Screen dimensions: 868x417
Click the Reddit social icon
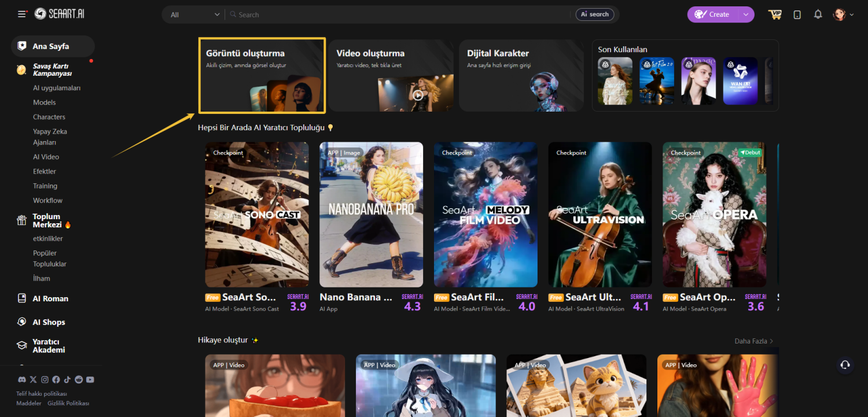click(79, 379)
